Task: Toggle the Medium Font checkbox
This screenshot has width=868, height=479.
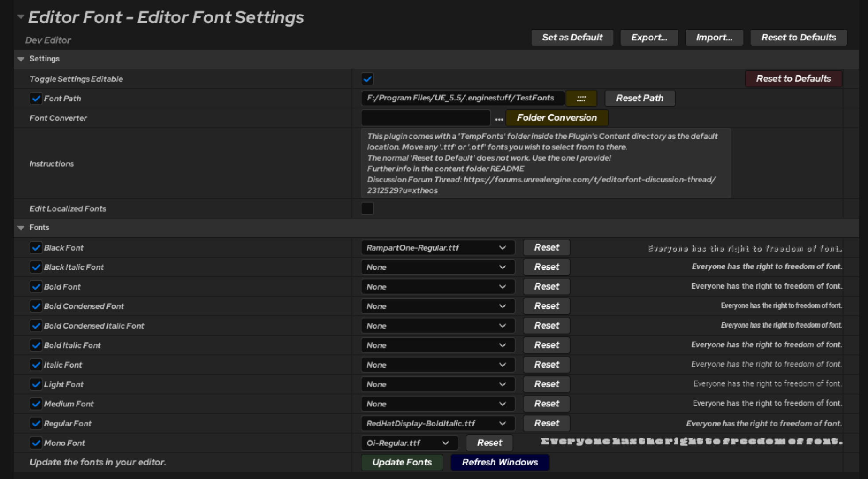Action: [36, 404]
